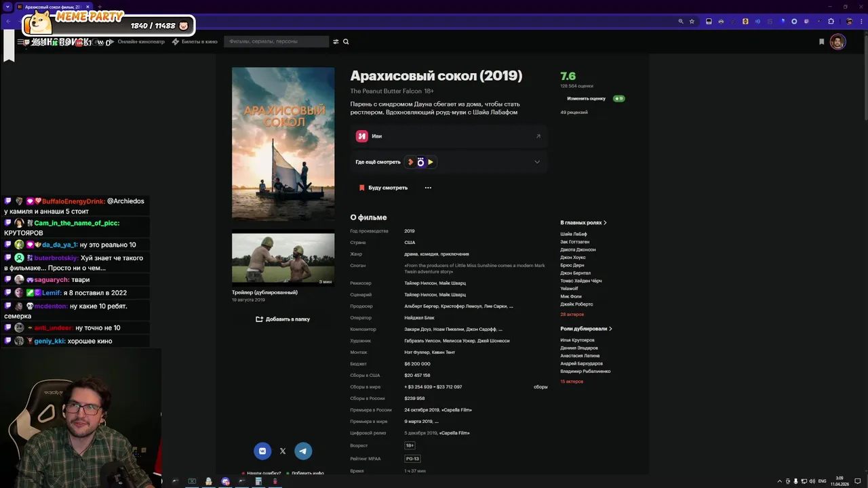
Task: Click the three-dots more options next to Буду смотреть
Action: [428, 188]
